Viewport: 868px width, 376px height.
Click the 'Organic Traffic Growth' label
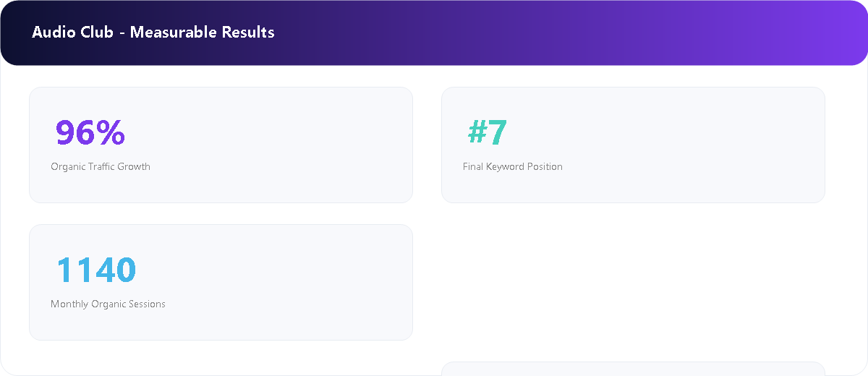pos(101,166)
